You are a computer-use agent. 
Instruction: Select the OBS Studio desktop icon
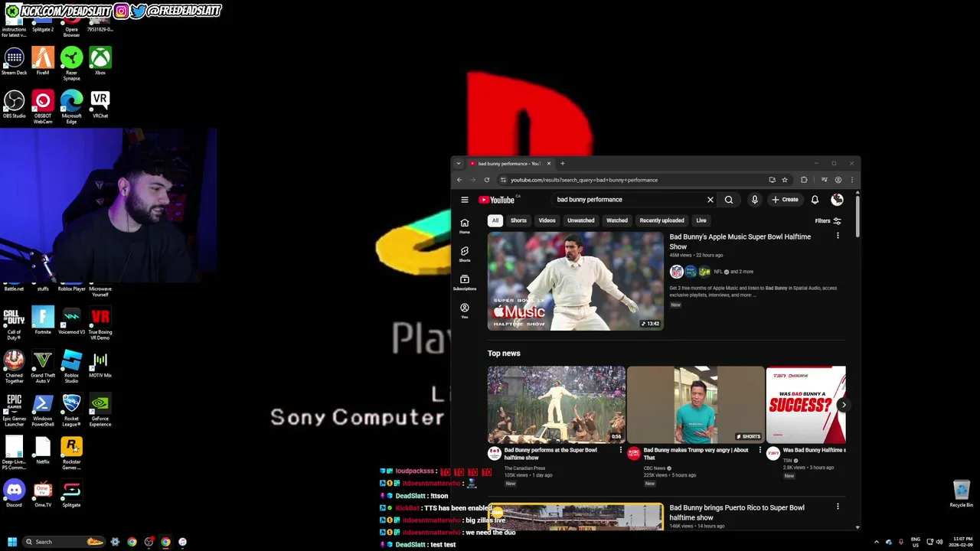[14, 104]
